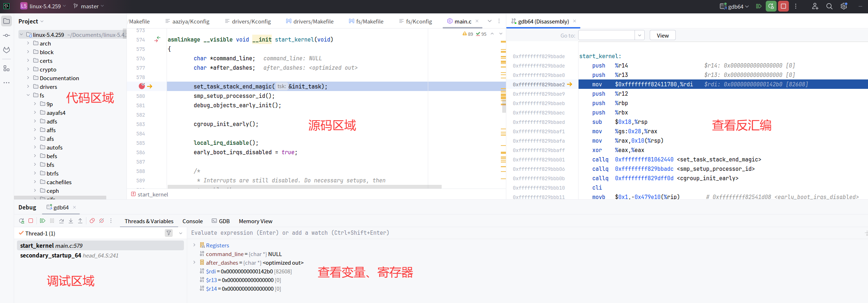Click the Step Over debug icon
The image size is (868, 303).
(x=61, y=221)
